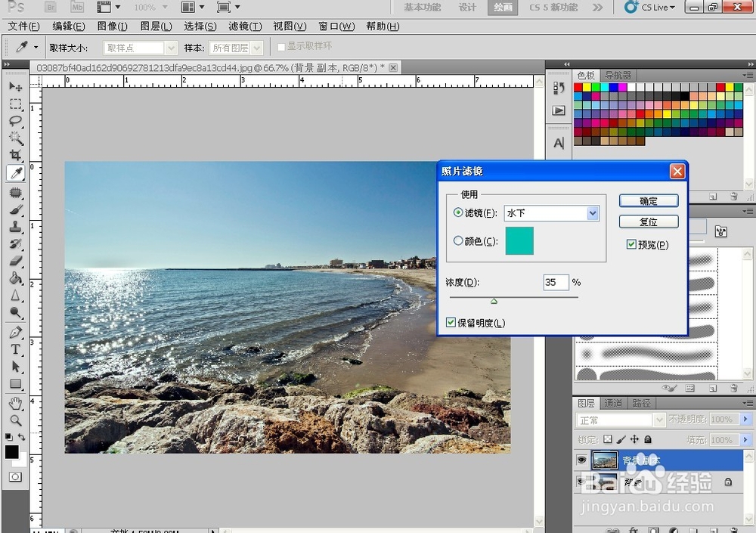Toggle lock position icon
Image resolution: width=756 pixels, height=533 pixels.
pyautogui.click(x=634, y=439)
